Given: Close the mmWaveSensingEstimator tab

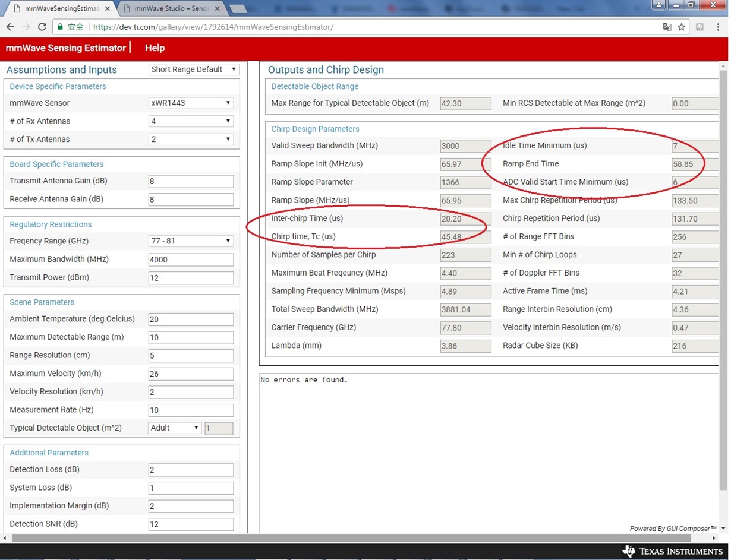Looking at the screenshot, I should (x=107, y=8).
